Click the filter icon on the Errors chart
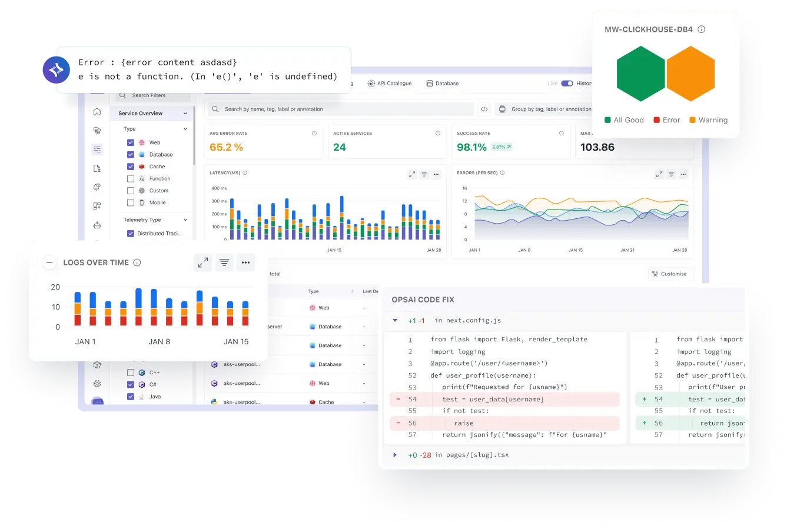This screenshot has width=787, height=532. pos(671,174)
